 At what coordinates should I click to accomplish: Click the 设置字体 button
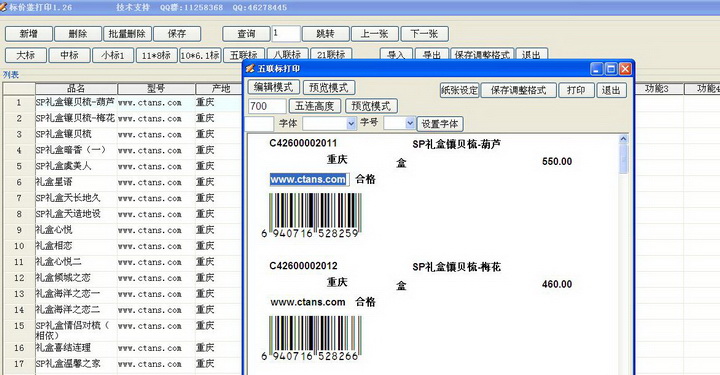coord(440,124)
